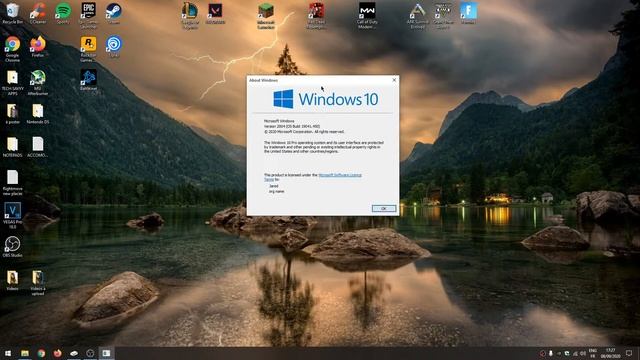640x360 pixels.
Task: Launch ARK Survival Evolved shortcut
Action: coord(418,16)
